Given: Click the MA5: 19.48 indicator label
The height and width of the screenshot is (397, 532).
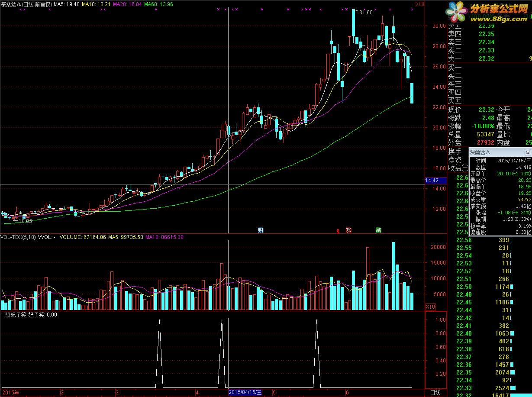Looking at the screenshot, I should click(x=66, y=4).
